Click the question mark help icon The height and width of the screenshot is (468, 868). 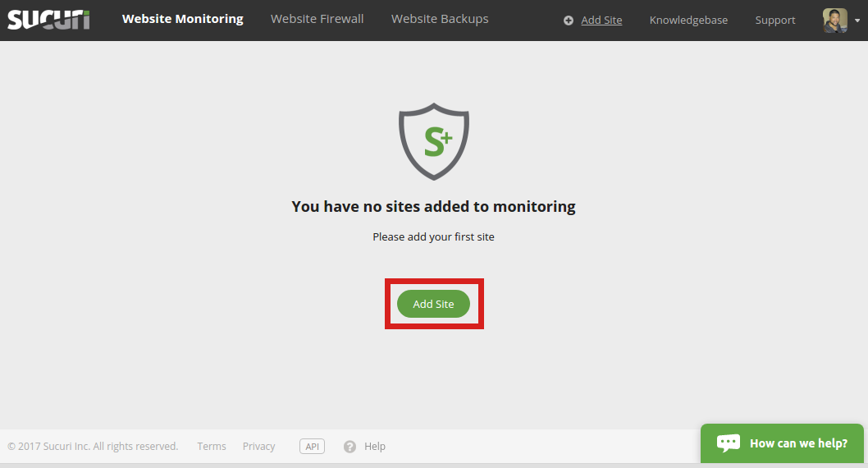350,447
